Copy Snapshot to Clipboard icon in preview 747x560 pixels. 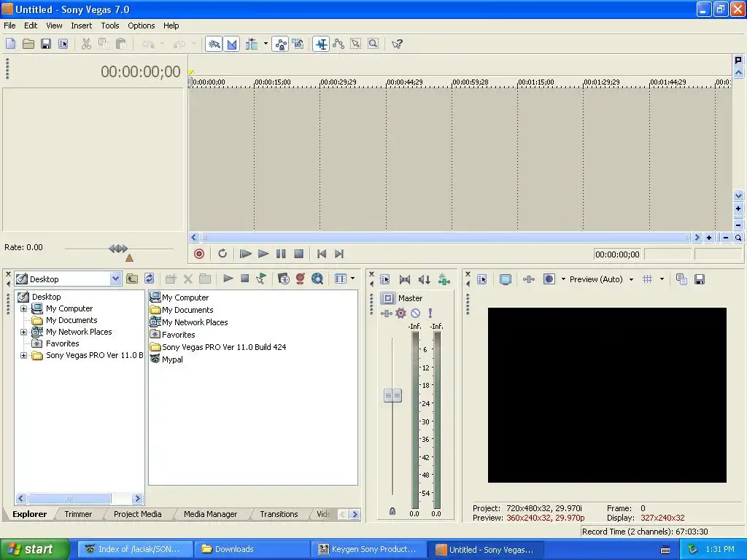pos(681,279)
